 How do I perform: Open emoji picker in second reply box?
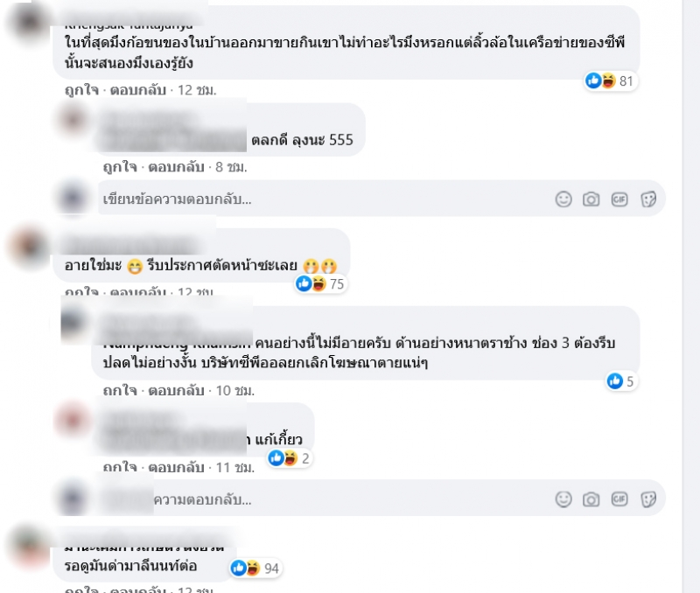(563, 499)
